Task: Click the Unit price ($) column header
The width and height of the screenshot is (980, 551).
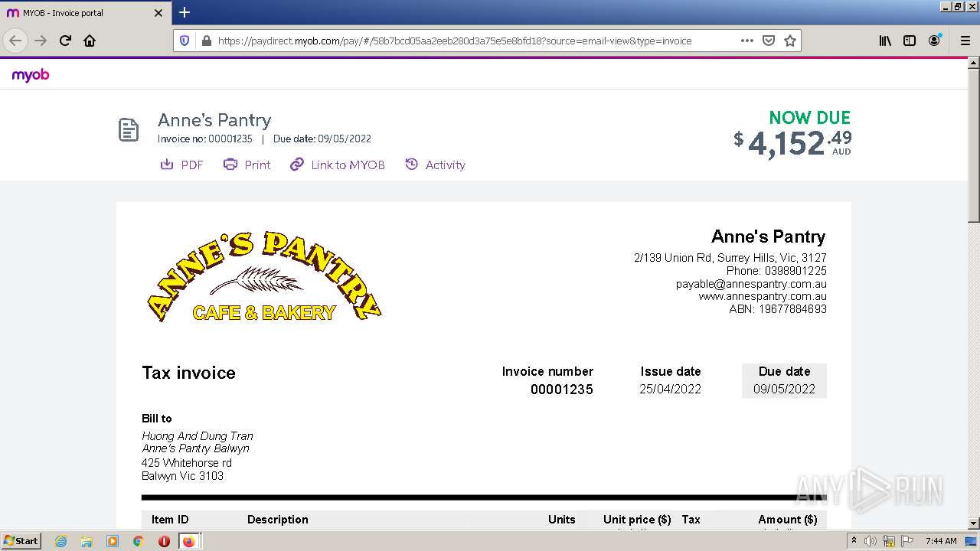Action: [637, 520]
